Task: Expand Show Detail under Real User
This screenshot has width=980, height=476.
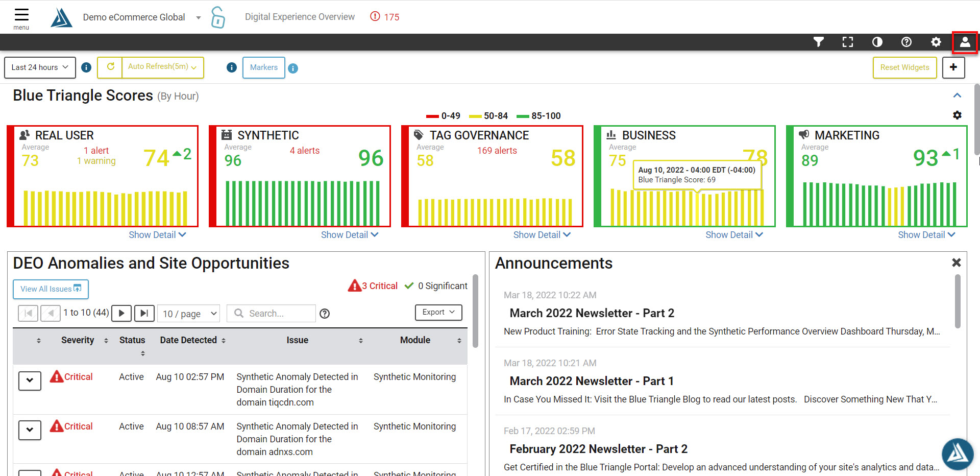Action: pos(157,235)
